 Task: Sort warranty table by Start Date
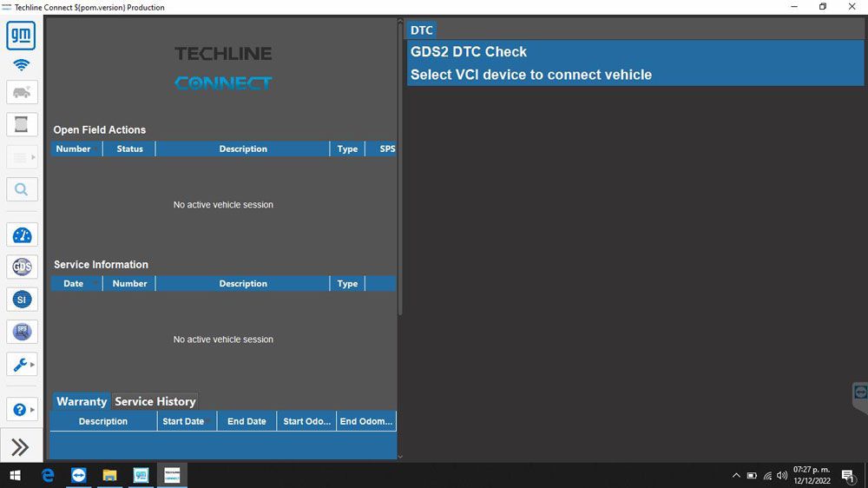(183, 421)
